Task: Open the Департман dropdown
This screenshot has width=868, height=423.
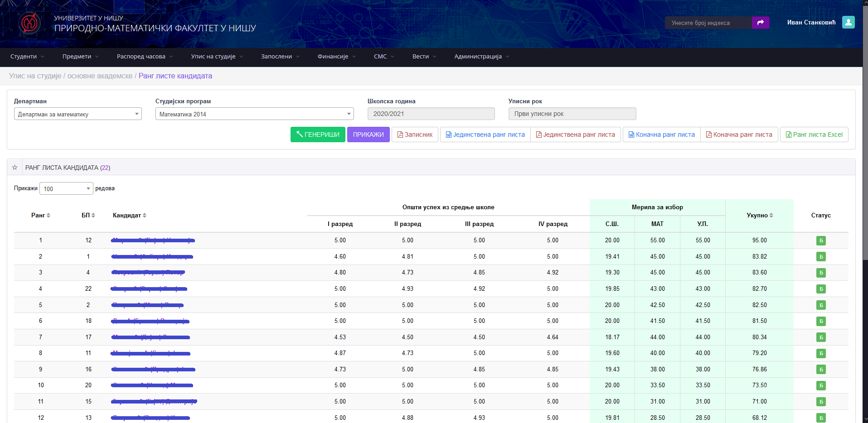Action: coord(78,114)
